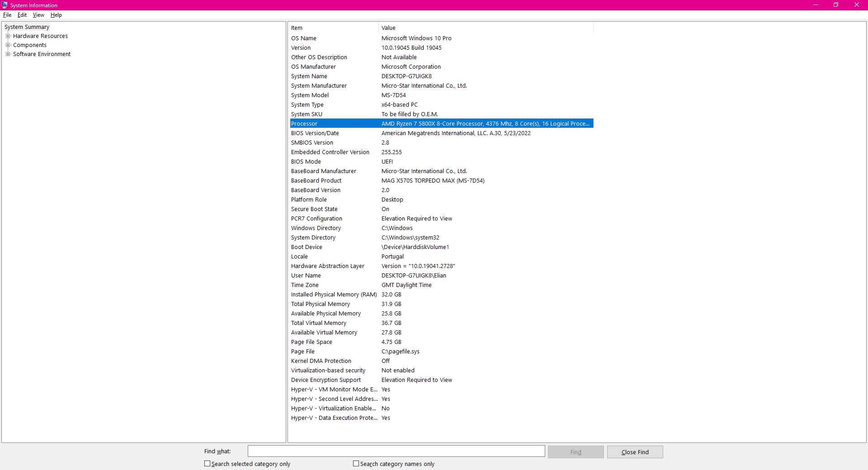Select the Total Virtual Memory row
This screenshot has width=868, height=470.
pos(442,323)
